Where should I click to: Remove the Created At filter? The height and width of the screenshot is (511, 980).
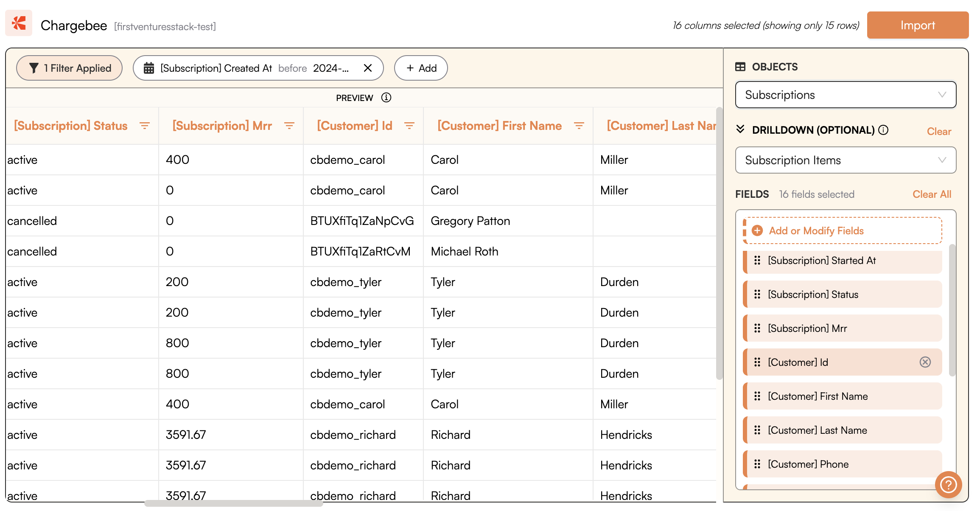(368, 68)
